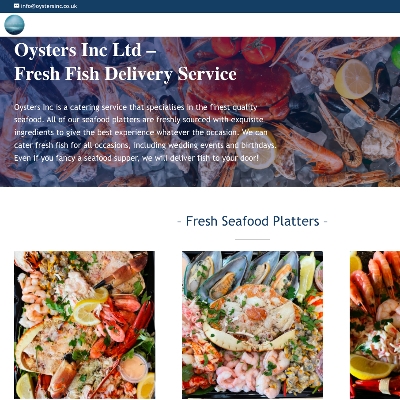
Task: Click the round Oysters Inc logo
Action: (x=14, y=25)
